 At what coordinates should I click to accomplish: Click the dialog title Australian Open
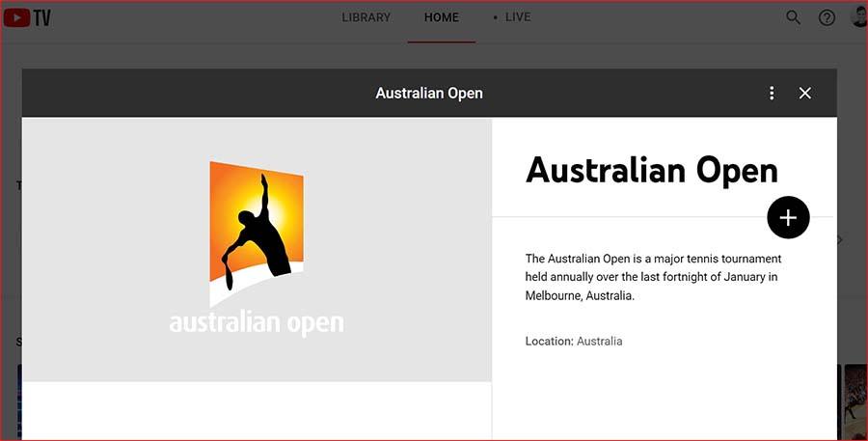pos(429,93)
